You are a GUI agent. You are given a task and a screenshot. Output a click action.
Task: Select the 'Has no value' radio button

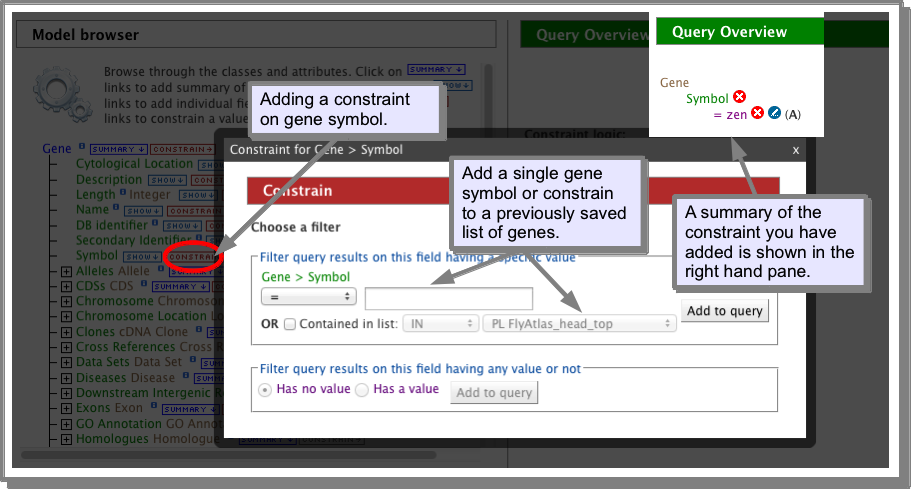coord(265,390)
